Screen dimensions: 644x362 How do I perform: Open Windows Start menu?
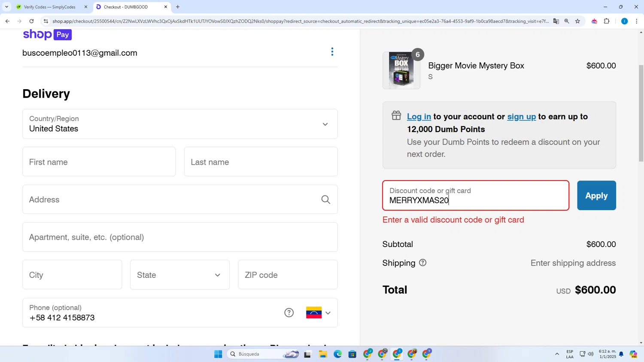(x=218, y=354)
